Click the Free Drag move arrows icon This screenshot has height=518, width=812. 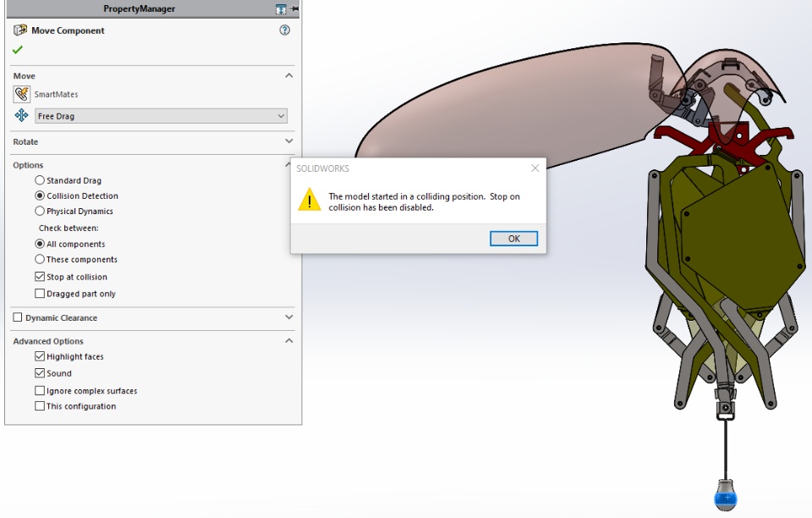point(21,115)
